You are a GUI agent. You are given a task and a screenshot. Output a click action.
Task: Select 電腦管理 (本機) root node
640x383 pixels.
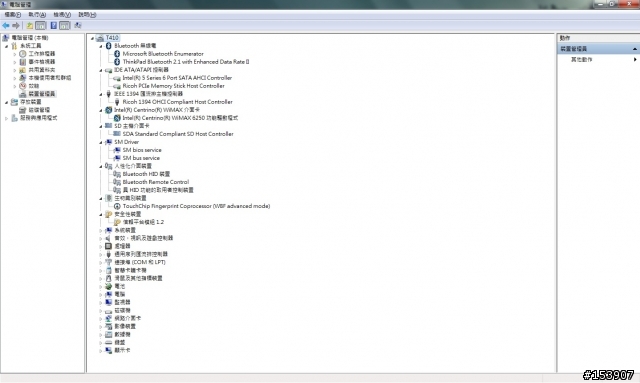tap(30, 38)
